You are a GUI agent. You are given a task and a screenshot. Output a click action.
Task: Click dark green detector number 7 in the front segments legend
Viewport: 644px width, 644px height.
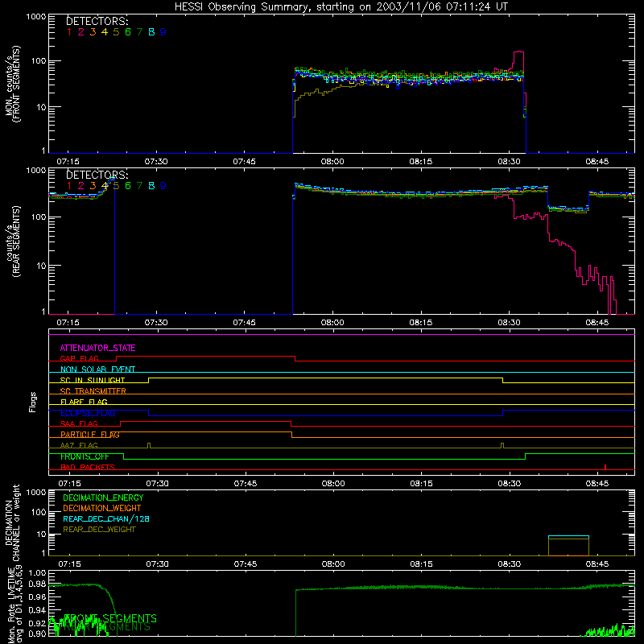139,32
